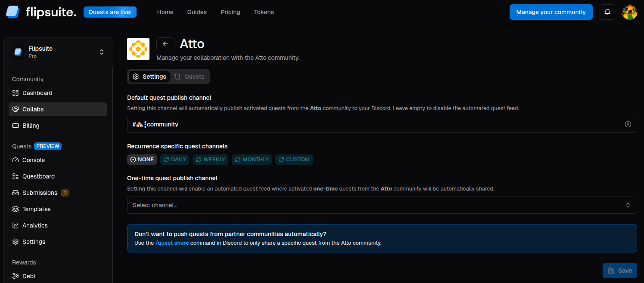
Task: Open the Home nav item
Action: point(165,12)
